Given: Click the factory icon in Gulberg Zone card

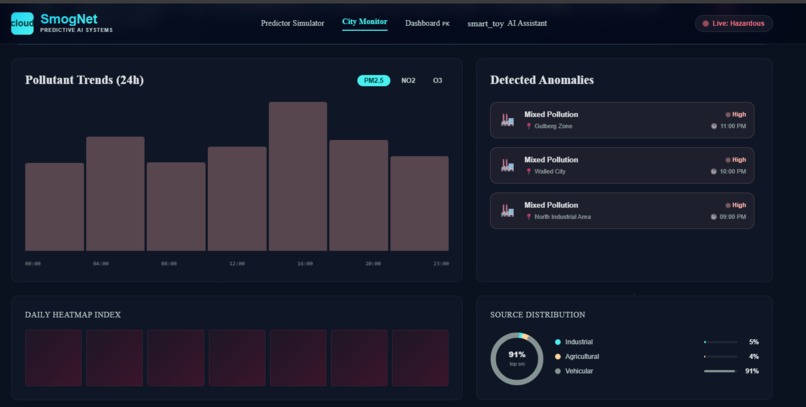Looking at the screenshot, I should (x=507, y=120).
